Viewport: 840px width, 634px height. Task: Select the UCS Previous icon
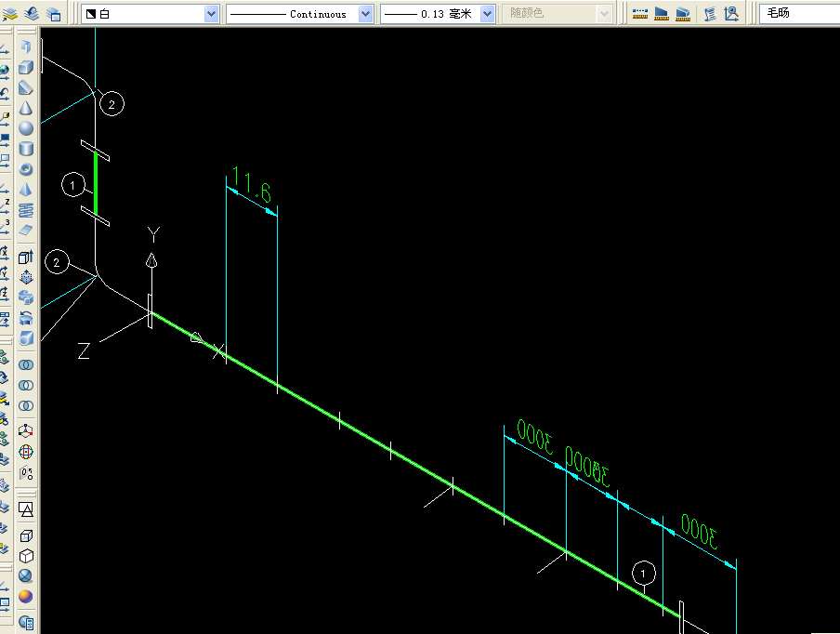[5, 94]
